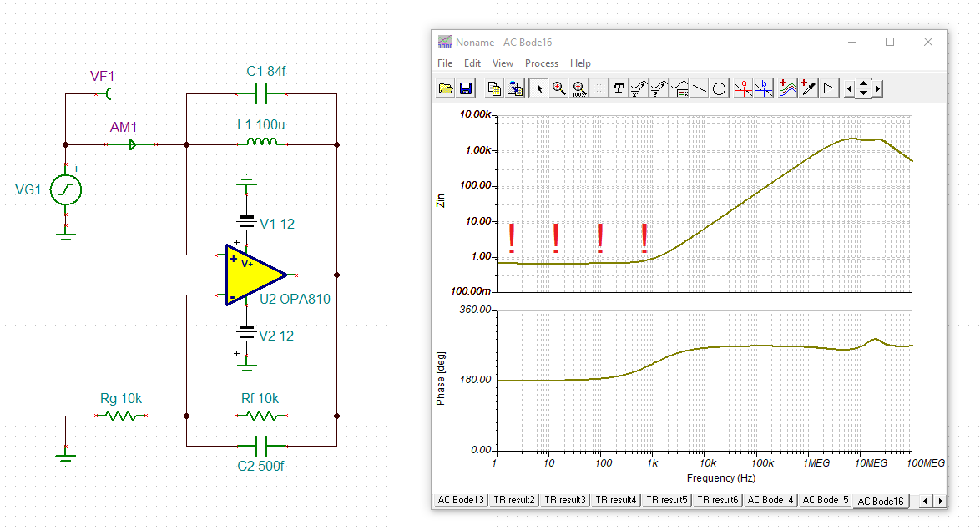Image resolution: width=980 pixels, height=530 pixels.
Task: Click the L1 100u inductor label
Action: 260,125
